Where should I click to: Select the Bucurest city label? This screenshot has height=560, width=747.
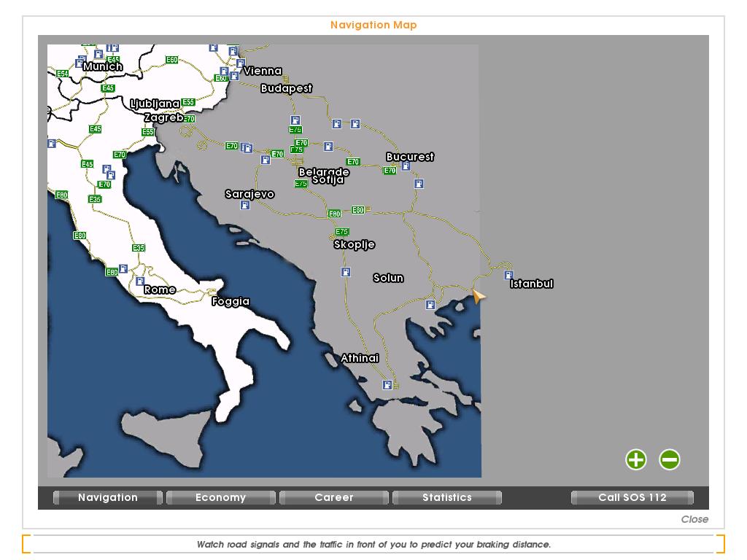(410, 157)
